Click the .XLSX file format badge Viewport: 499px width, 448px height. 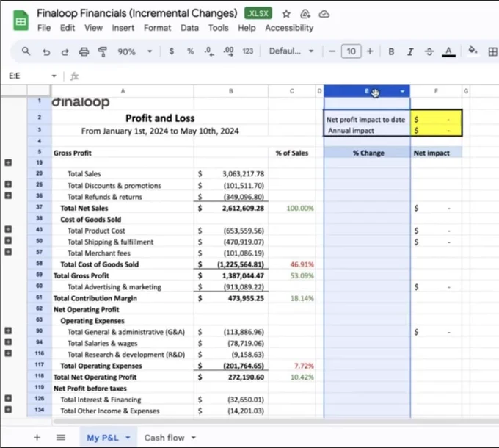pyautogui.click(x=258, y=13)
